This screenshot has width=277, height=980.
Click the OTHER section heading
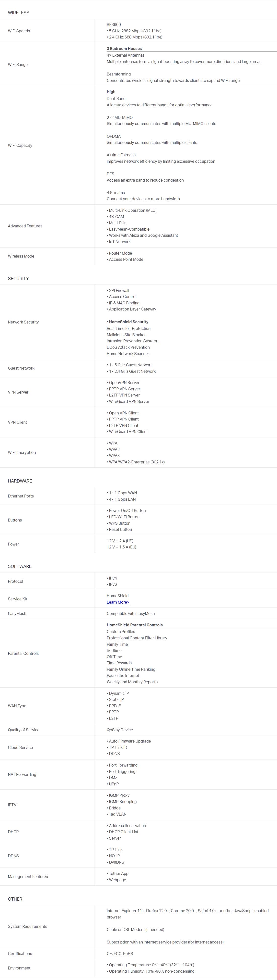pos(15,899)
